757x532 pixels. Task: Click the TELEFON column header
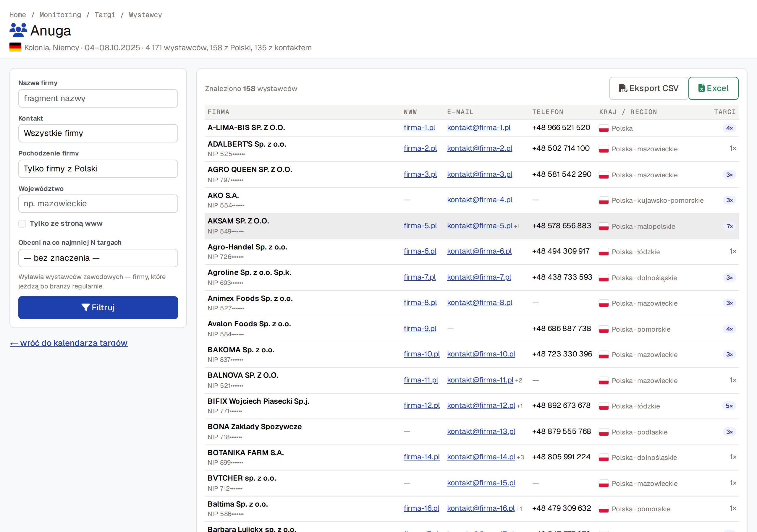(548, 112)
